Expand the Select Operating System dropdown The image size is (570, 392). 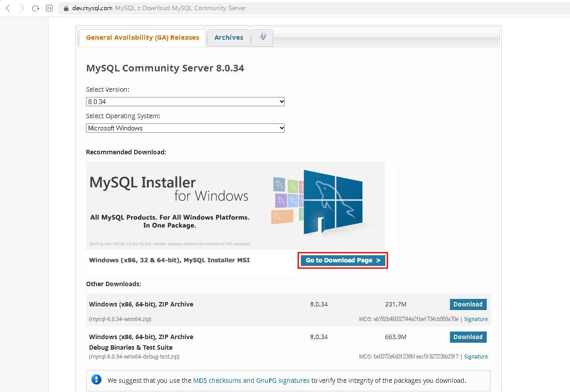tap(185, 128)
